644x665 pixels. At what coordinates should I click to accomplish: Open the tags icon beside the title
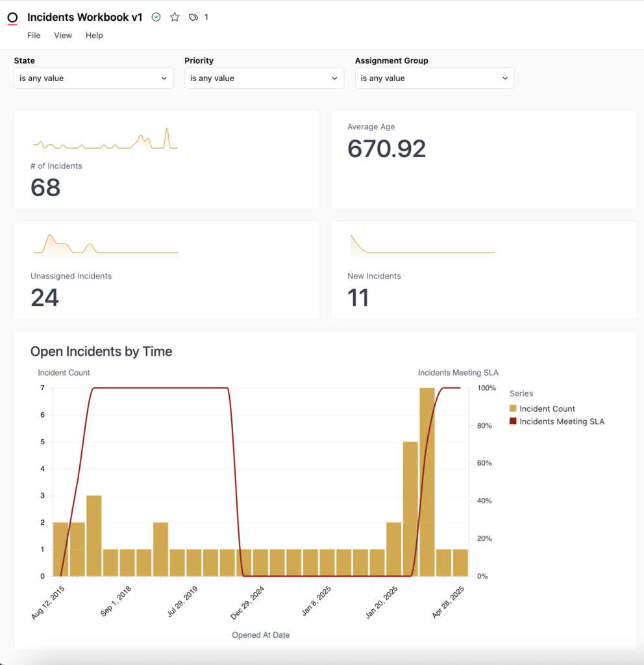(x=192, y=17)
